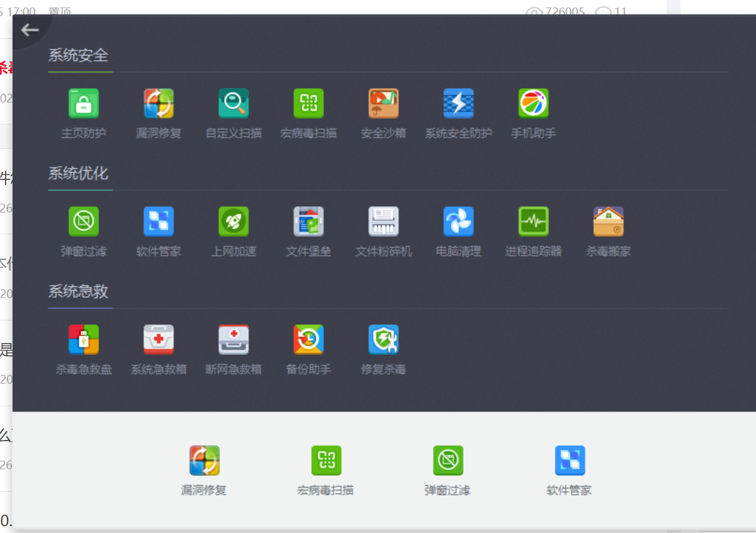
Task: Open 弹窗过滤 in the 系统优化 section
Action: pyautogui.click(x=84, y=222)
